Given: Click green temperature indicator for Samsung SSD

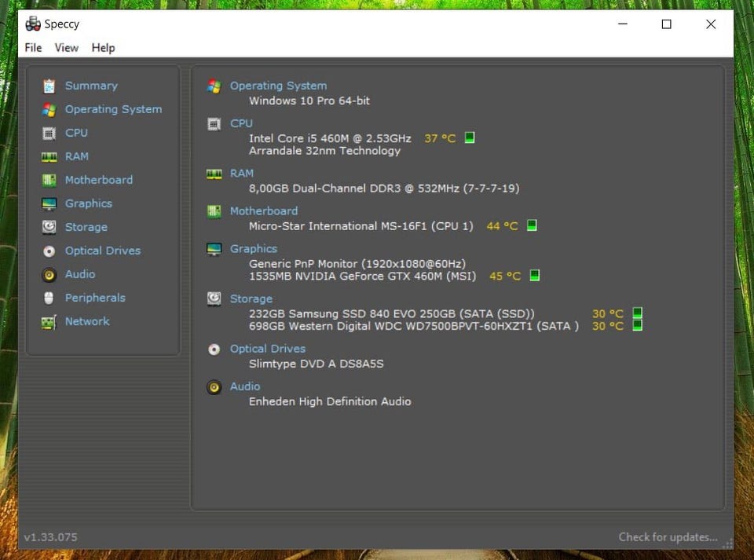Looking at the screenshot, I should pos(637,313).
